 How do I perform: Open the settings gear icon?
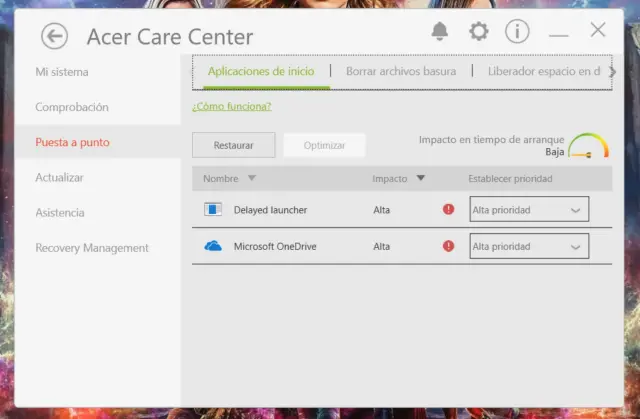[x=479, y=31]
